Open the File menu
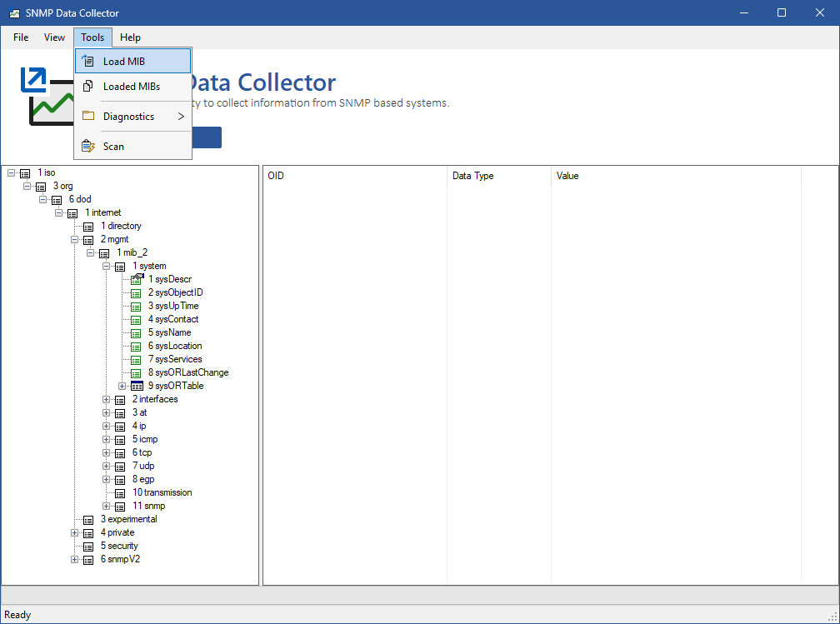This screenshot has width=840, height=624. pyautogui.click(x=21, y=37)
